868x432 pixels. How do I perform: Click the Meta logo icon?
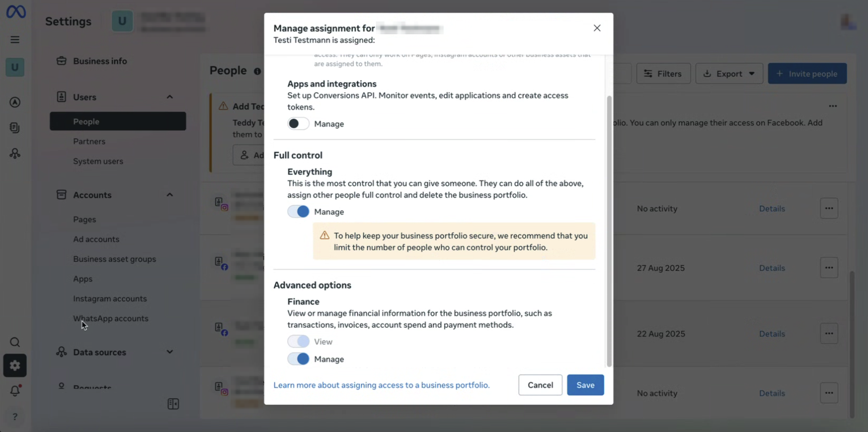coord(16,12)
